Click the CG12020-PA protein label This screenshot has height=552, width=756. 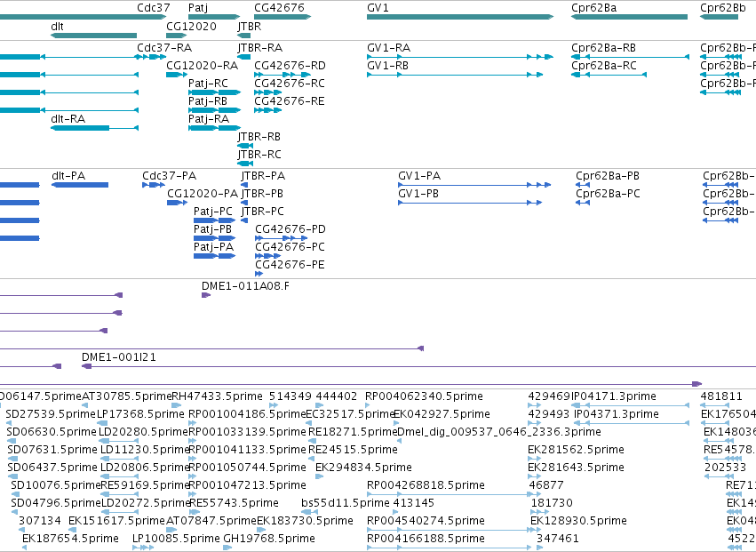[x=203, y=194]
